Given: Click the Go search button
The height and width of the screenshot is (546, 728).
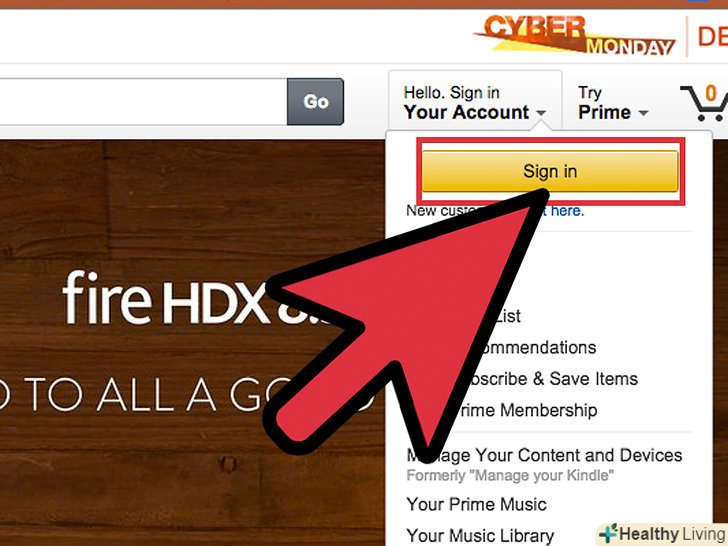Looking at the screenshot, I should click(315, 102).
